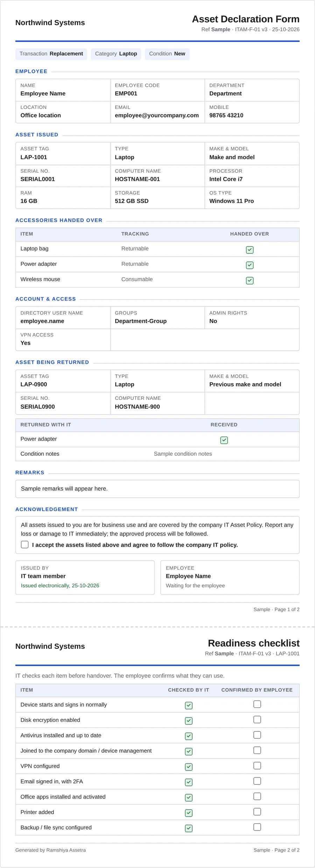Click the Office location value
Image resolution: width=315 pixels, height=868 pixels.
[x=41, y=116]
